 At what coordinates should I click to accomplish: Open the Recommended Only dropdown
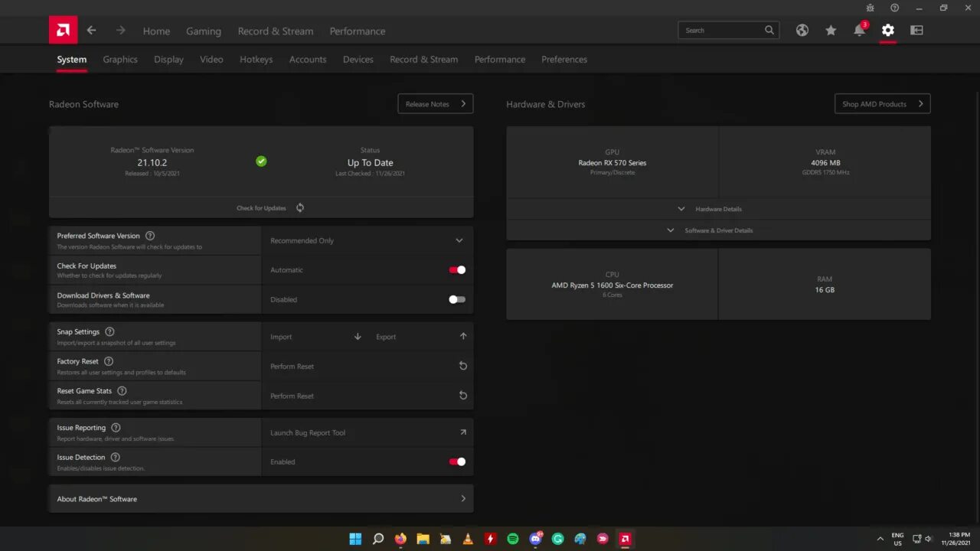tap(367, 240)
